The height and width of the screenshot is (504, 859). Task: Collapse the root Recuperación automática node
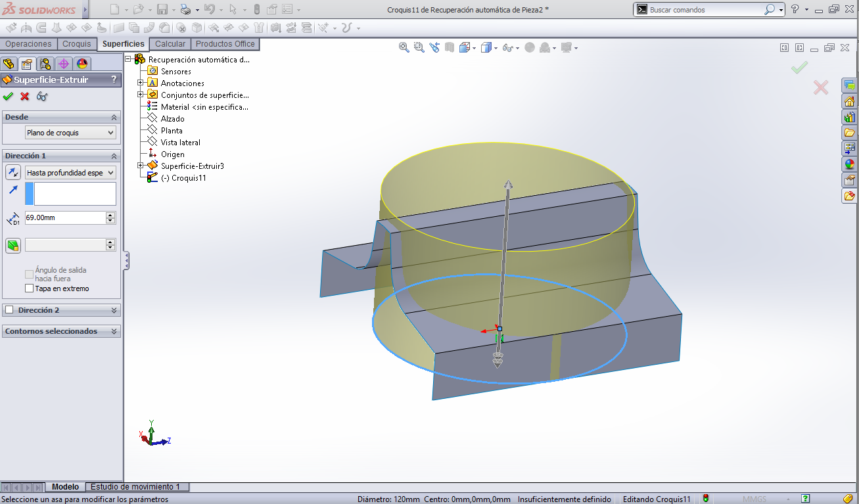point(128,59)
